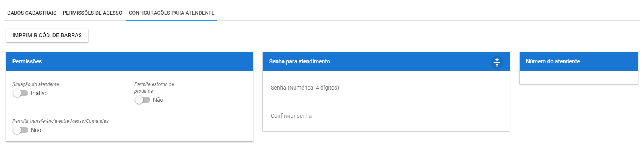Select the Configurações para Atendente tab
This screenshot has height=147, width=644.
pyautogui.click(x=171, y=13)
